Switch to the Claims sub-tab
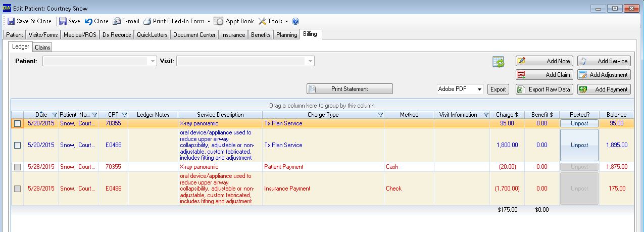Viewport: 644px width, 232px height. [x=43, y=48]
